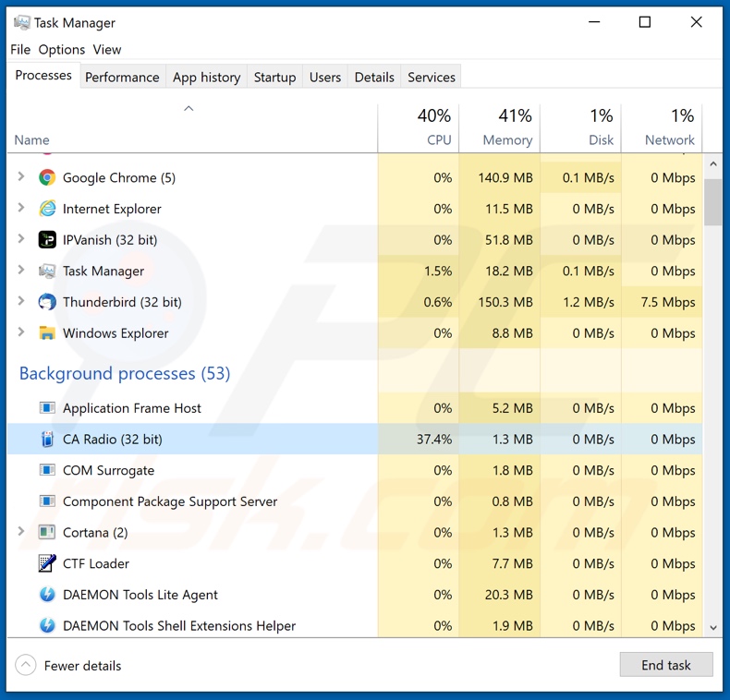
Task: Open the View menu
Action: tap(106, 49)
